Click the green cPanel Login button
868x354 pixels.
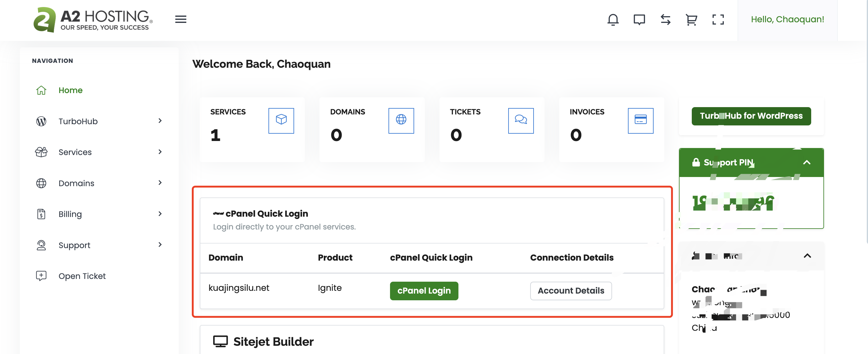pos(424,291)
